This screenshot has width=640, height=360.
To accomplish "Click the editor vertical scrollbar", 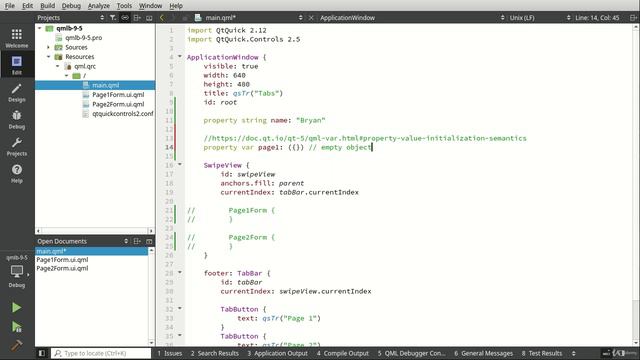I will pos(636,184).
